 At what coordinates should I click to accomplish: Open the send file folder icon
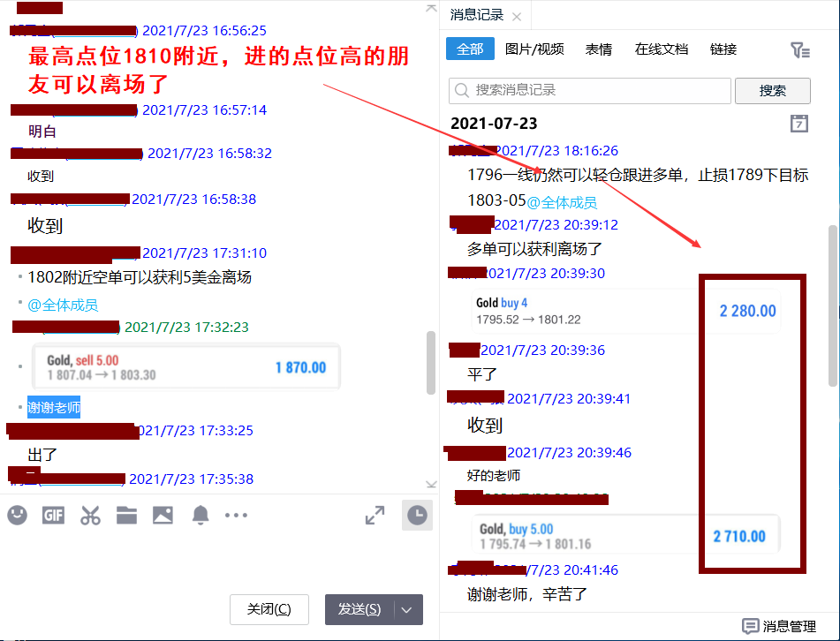126,515
